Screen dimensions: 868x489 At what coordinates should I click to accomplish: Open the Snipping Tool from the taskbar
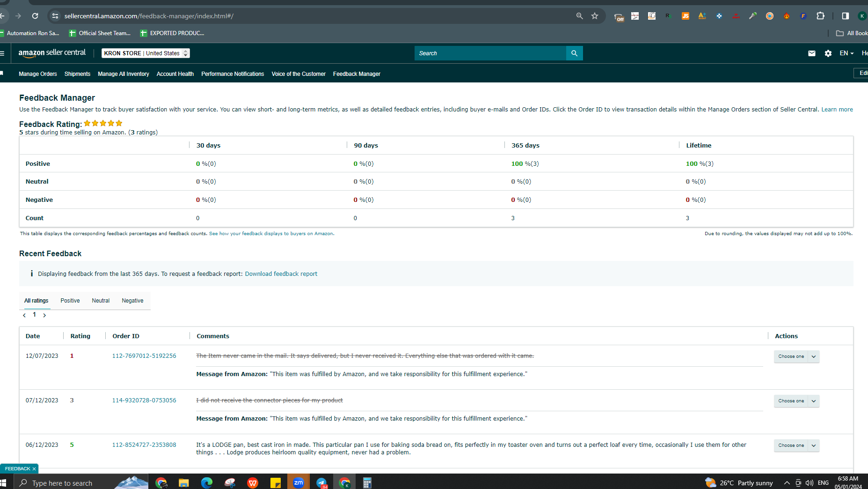(230, 482)
